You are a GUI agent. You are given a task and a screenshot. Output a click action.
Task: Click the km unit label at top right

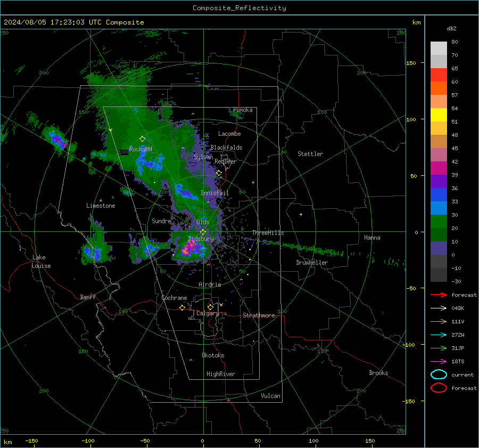(416, 22)
